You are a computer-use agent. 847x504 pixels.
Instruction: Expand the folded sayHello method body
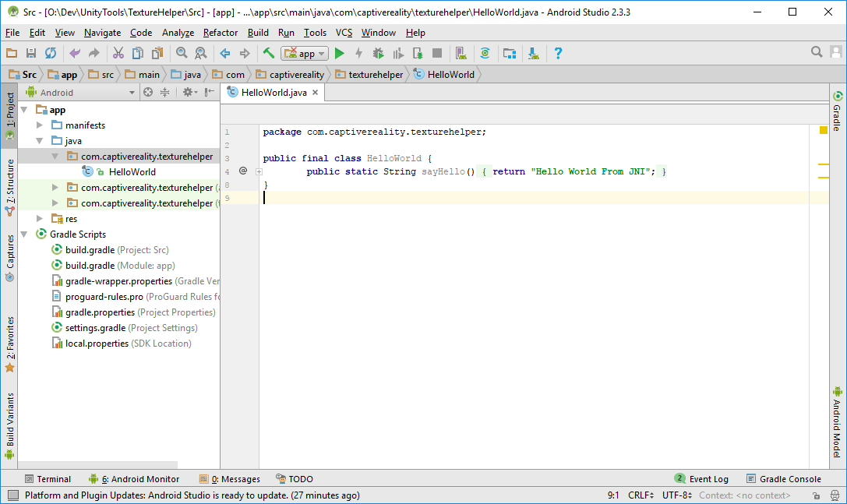click(259, 172)
